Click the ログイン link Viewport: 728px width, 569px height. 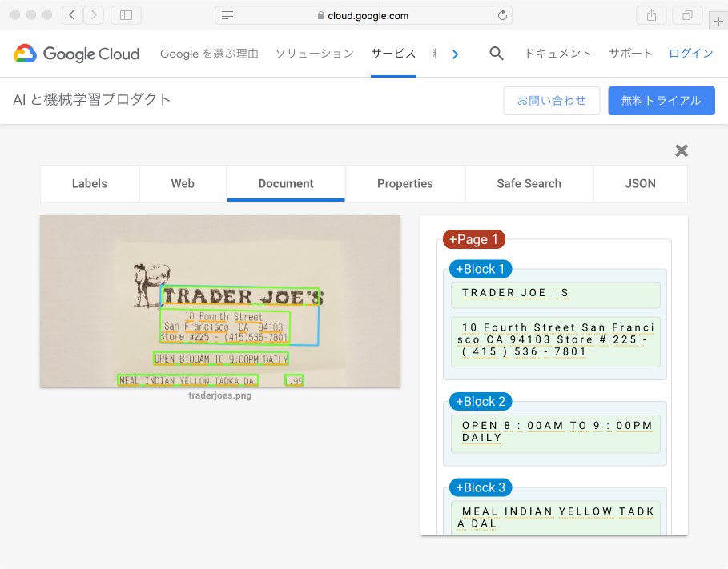(x=691, y=54)
